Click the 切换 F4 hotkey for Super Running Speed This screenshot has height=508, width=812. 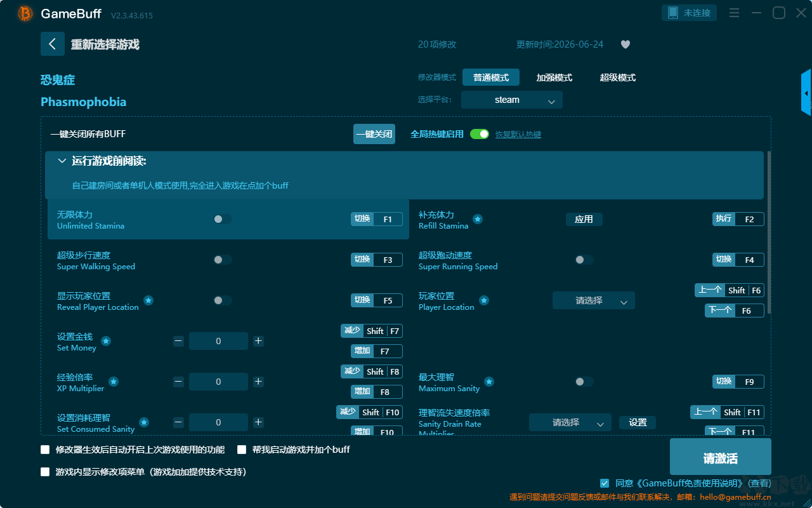tap(738, 260)
